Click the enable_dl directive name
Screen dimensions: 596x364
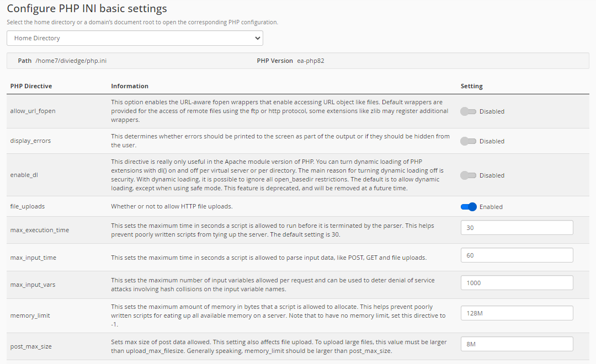tap(24, 175)
